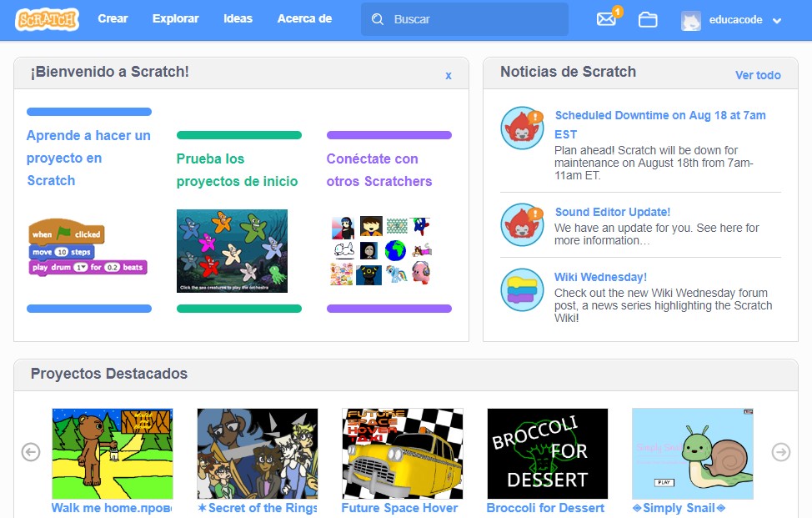Go to next featured projects arrow

click(781, 452)
